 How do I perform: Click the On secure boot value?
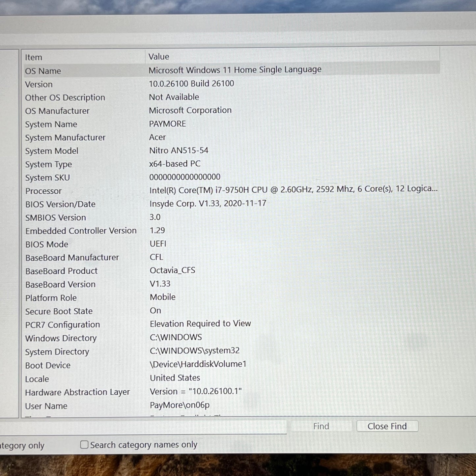(x=155, y=311)
